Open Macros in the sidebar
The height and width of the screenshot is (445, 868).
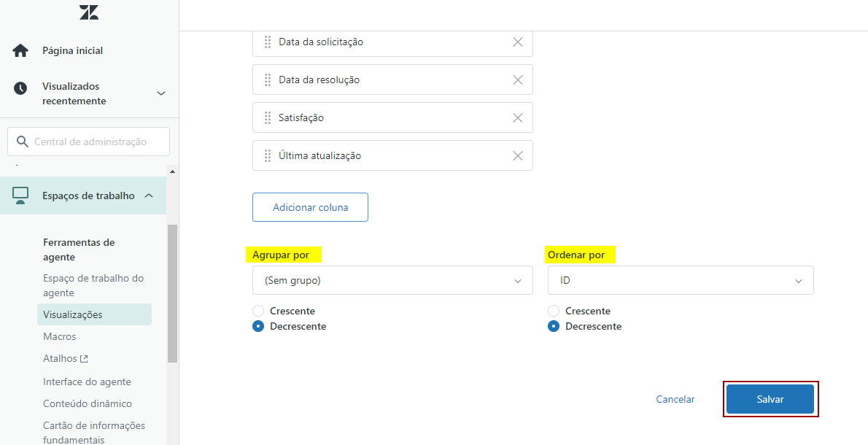click(60, 337)
